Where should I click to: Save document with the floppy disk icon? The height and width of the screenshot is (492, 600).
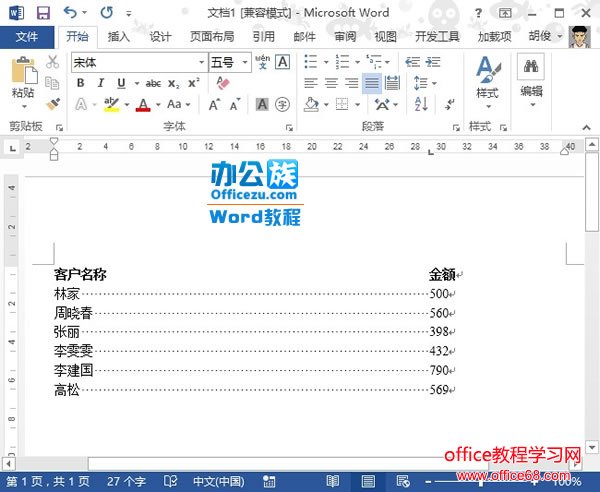(x=43, y=13)
